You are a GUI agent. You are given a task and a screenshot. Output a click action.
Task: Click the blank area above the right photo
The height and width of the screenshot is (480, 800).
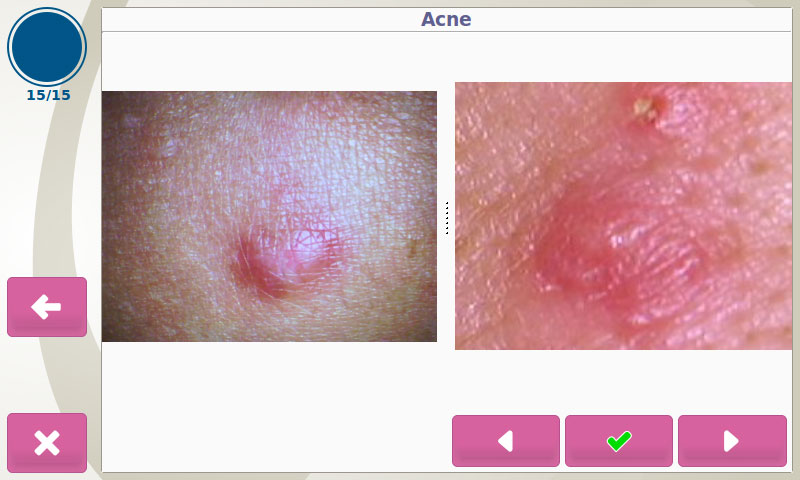pos(622,57)
